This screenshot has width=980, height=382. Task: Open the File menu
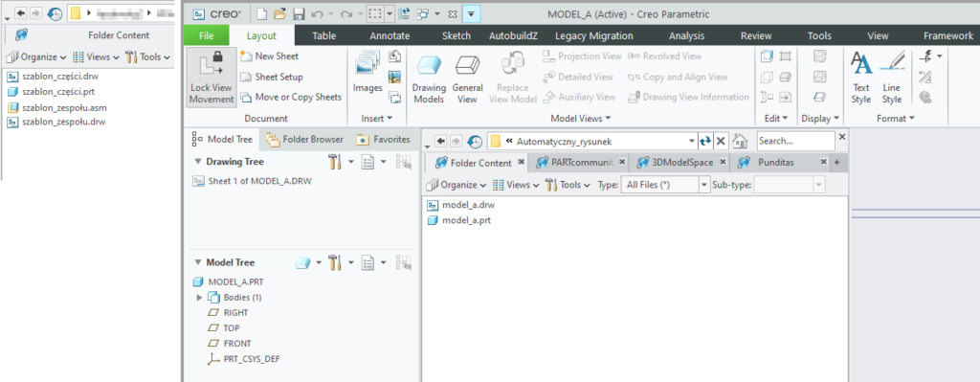pyautogui.click(x=207, y=35)
